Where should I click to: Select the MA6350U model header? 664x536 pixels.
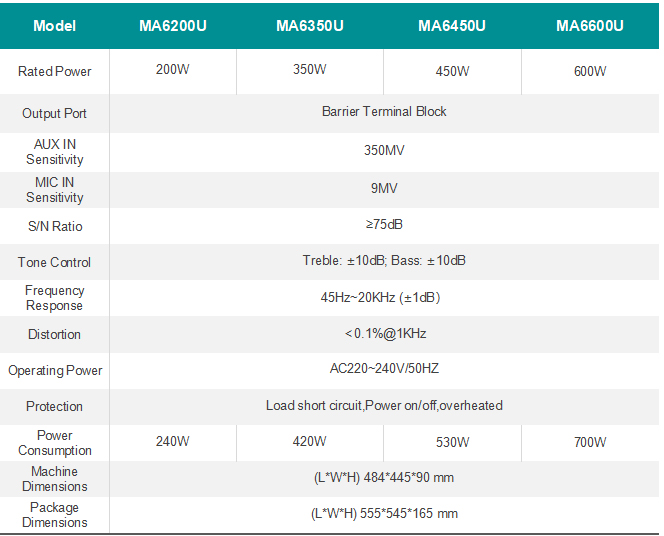309,26
